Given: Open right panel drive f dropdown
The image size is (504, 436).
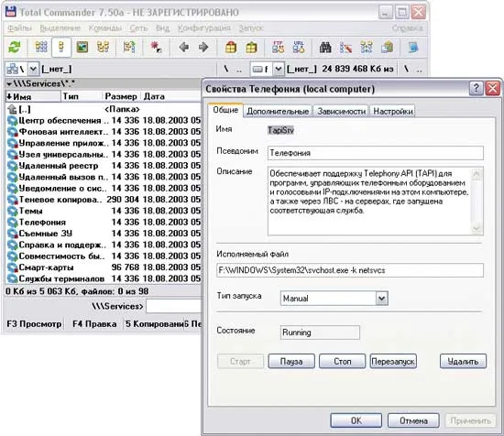Looking at the screenshot, I should (279, 69).
